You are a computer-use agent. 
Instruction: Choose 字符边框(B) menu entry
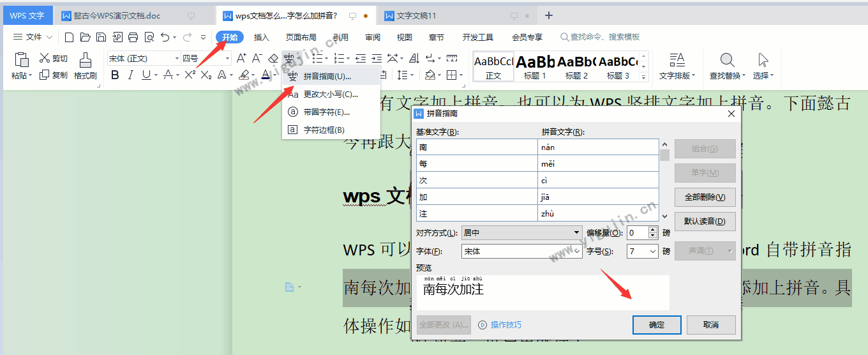(331, 130)
